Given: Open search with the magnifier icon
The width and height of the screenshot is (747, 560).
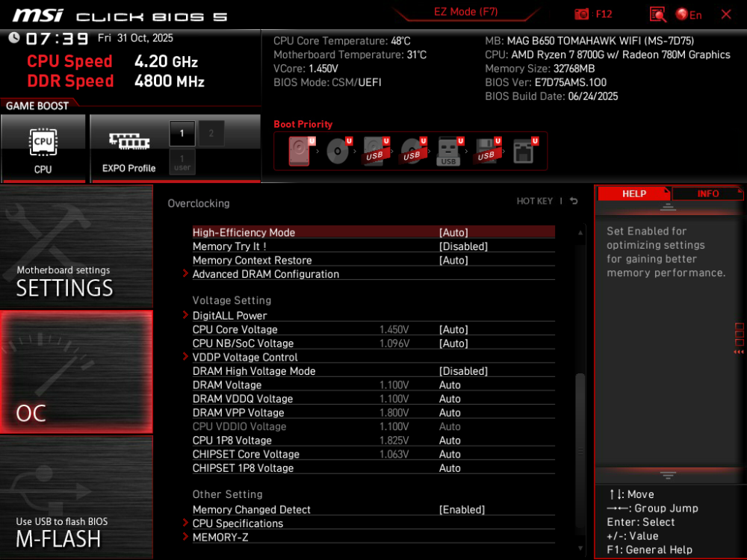Looking at the screenshot, I should pyautogui.click(x=658, y=13).
